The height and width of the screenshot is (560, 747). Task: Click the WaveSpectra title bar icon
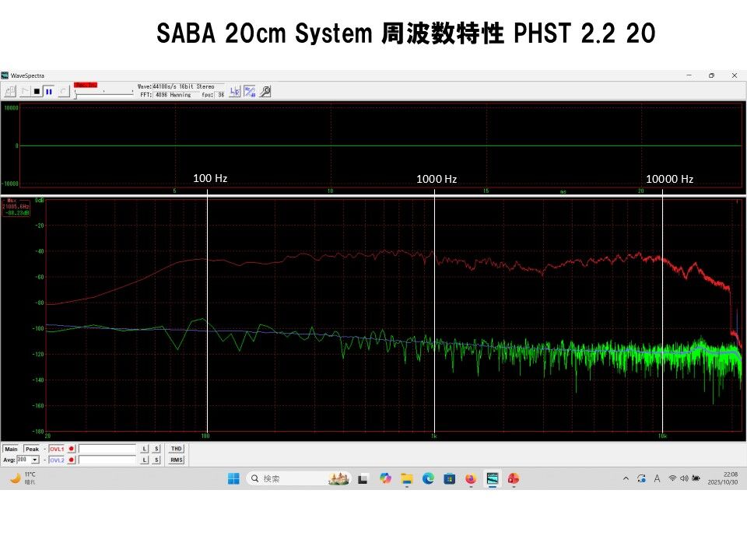click(5, 75)
